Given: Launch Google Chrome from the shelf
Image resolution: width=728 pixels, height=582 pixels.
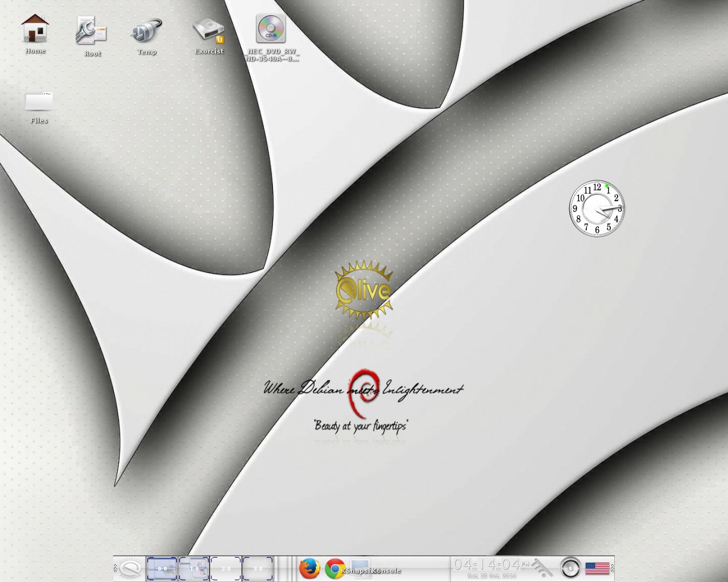Looking at the screenshot, I should (x=335, y=569).
